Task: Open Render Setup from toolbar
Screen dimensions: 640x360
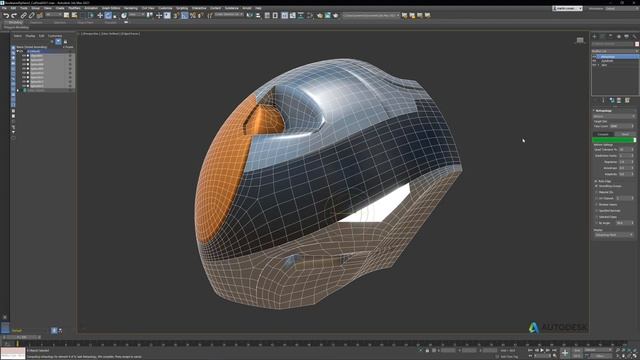Action: click(x=320, y=16)
